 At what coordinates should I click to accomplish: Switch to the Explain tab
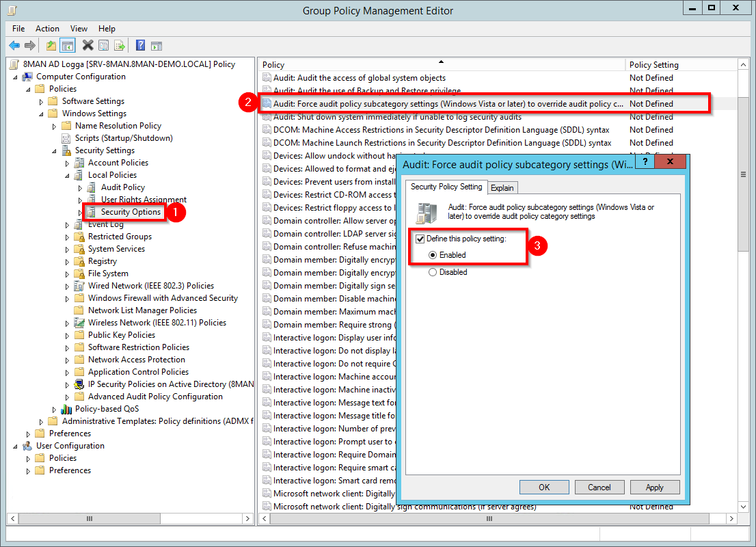tap(502, 187)
